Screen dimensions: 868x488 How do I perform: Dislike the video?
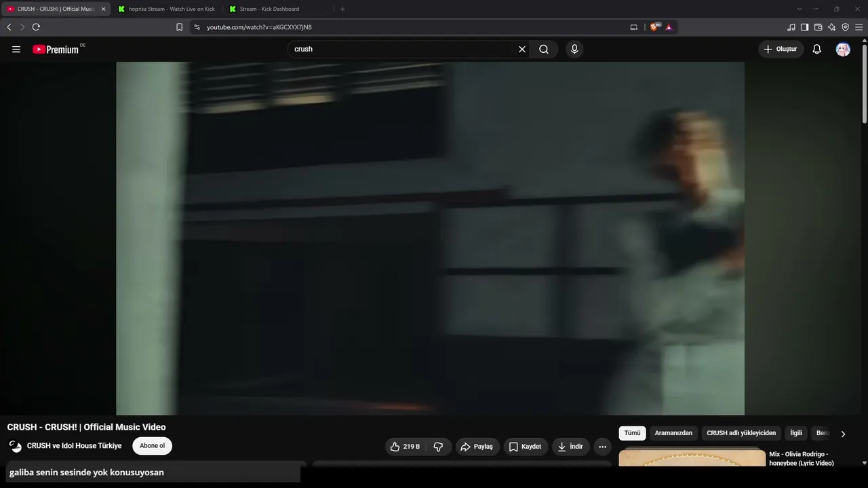438,447
